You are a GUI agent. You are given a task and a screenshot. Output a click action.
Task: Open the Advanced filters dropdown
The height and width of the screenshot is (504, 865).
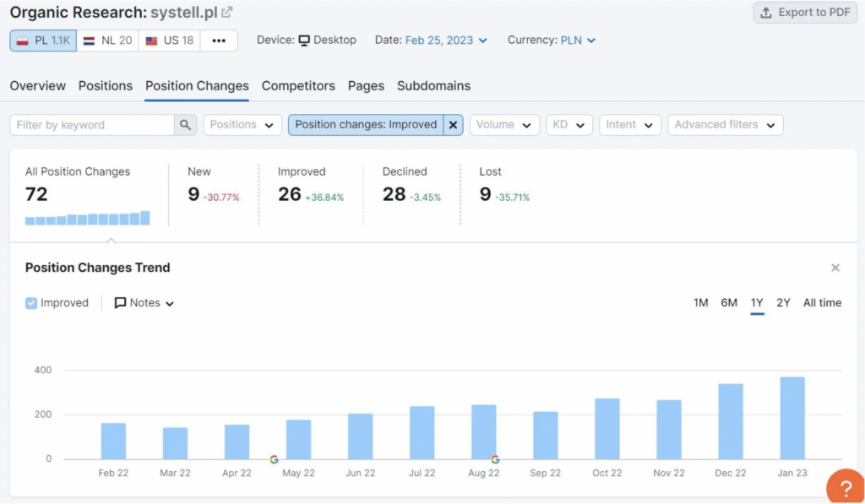point(725,125)
